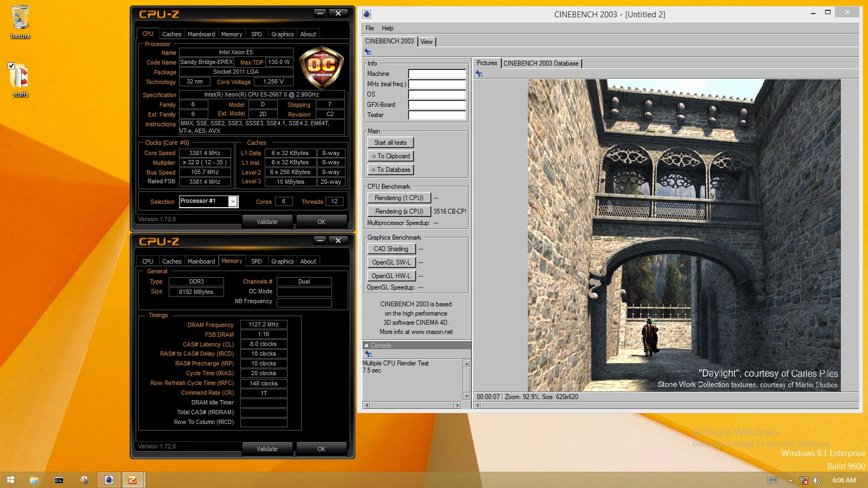Image resolution: width=868 pixels, height=488 pixels.
Task: Open the touch keyboard tray icon
Action: (773, 480)
